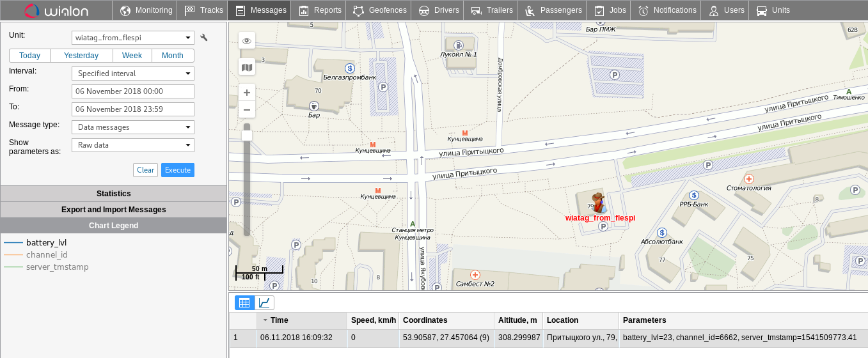Zoom out the map

(247, 111)
